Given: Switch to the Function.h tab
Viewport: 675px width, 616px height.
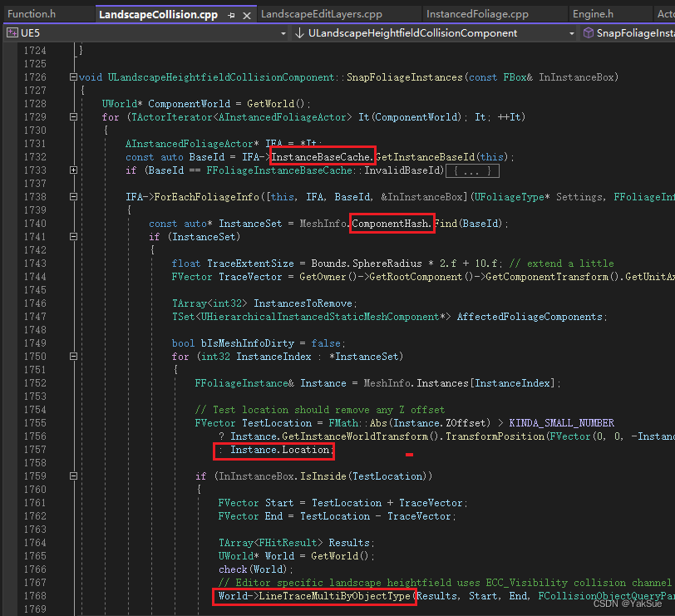Looking at the screenshot, I should point(32,14).
